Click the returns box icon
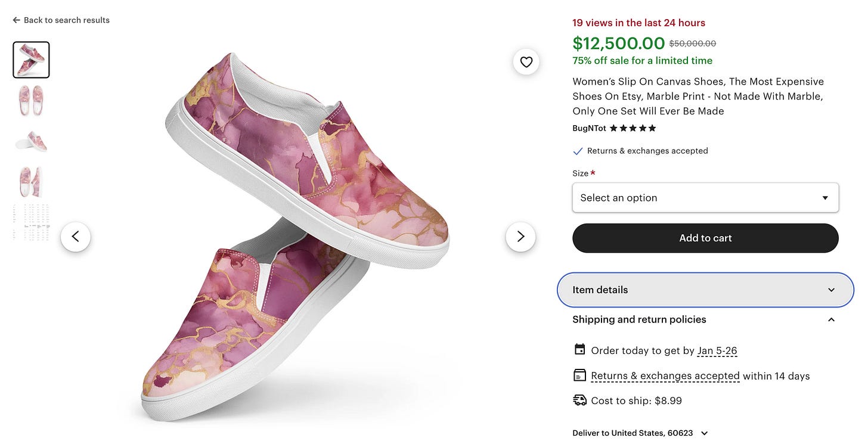Screen dimensions: 868x441 (x=579, y=375)
